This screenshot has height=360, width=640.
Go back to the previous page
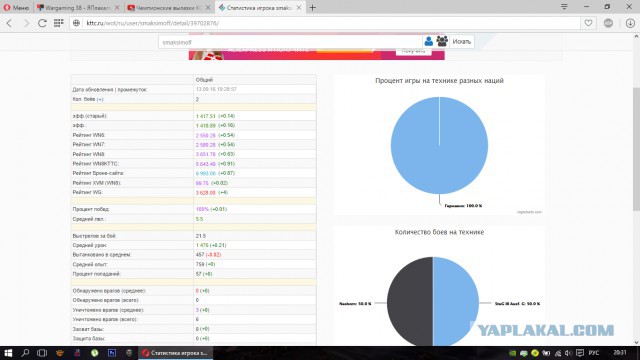coord(9,23)
